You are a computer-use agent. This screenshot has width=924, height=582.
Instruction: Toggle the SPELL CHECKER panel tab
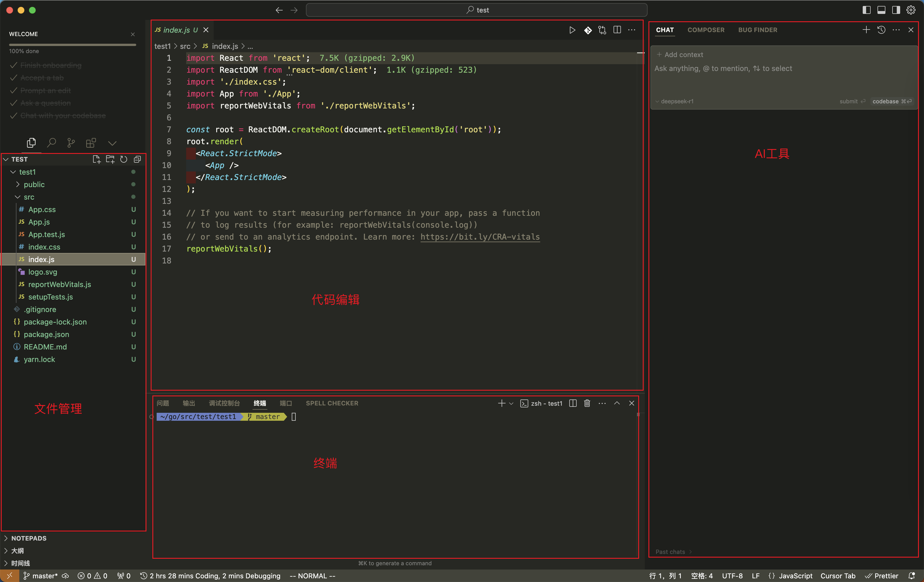pyautogui.click(x=332, y=403)
